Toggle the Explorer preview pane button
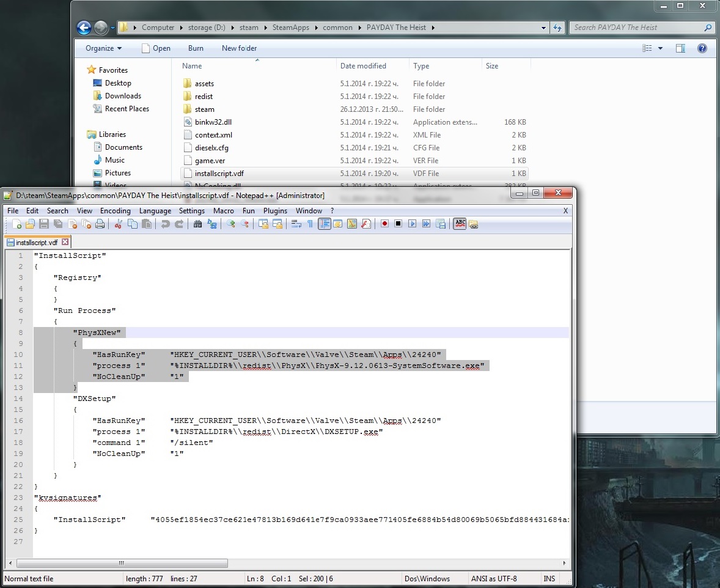The height and width of the screenshot is (588, 720). tap(680, 48)
